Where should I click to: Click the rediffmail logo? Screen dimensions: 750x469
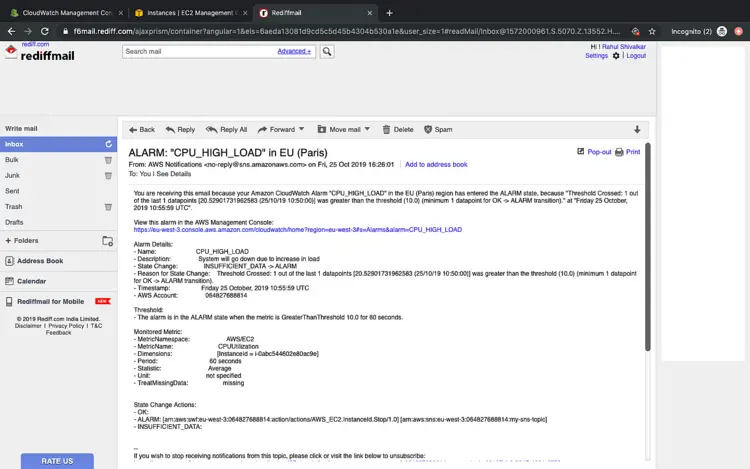(x=41, y=55)
